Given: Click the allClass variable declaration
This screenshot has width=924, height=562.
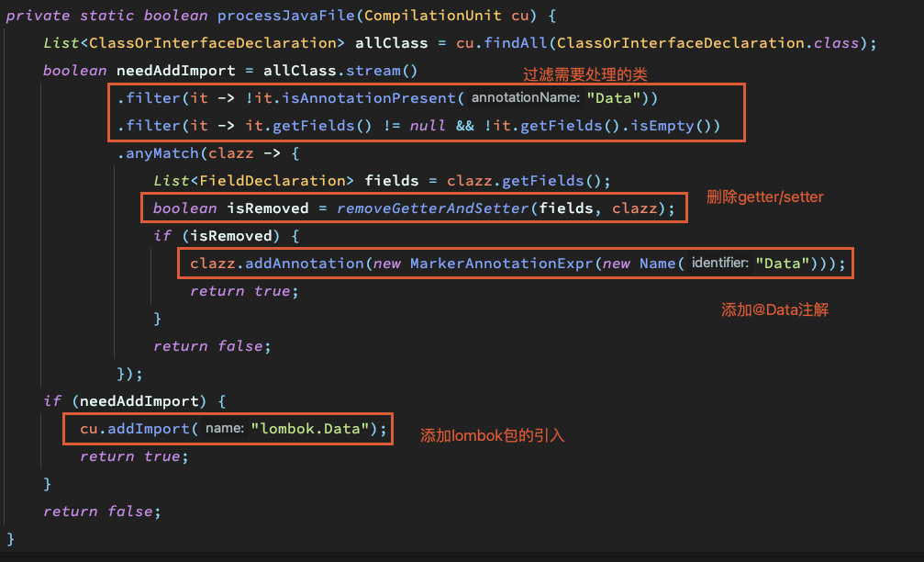Looking at the screenshot, I should point(391,43).
